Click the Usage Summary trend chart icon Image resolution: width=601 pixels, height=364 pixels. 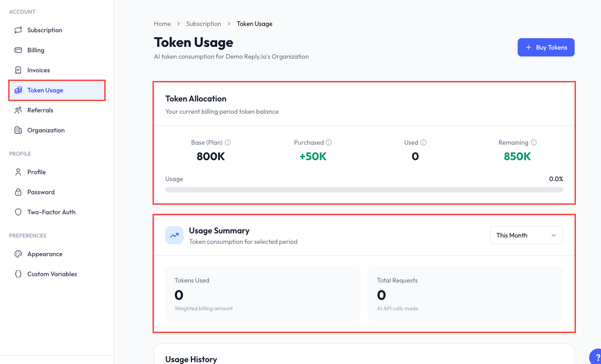pos(174,235)
